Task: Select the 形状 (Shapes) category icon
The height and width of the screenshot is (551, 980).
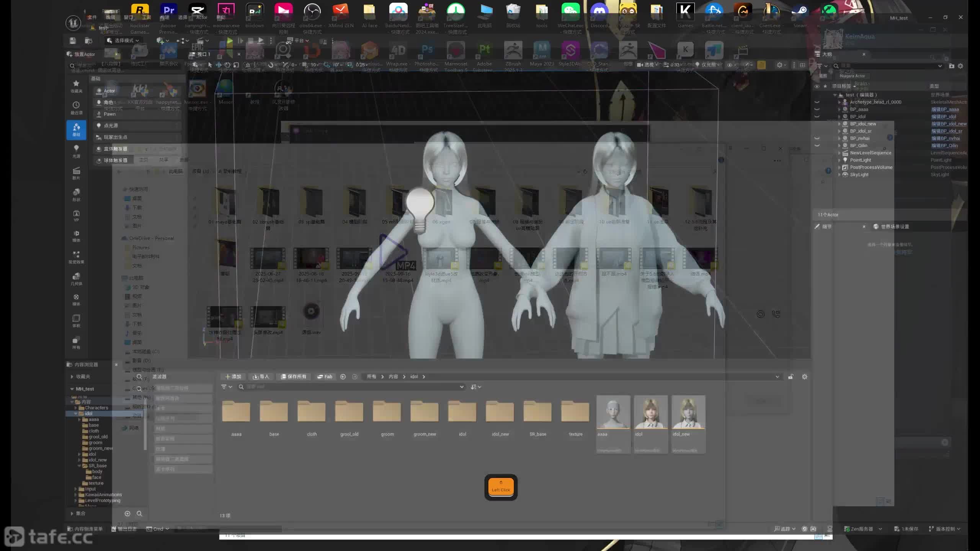Action: [x=76, y=194]
